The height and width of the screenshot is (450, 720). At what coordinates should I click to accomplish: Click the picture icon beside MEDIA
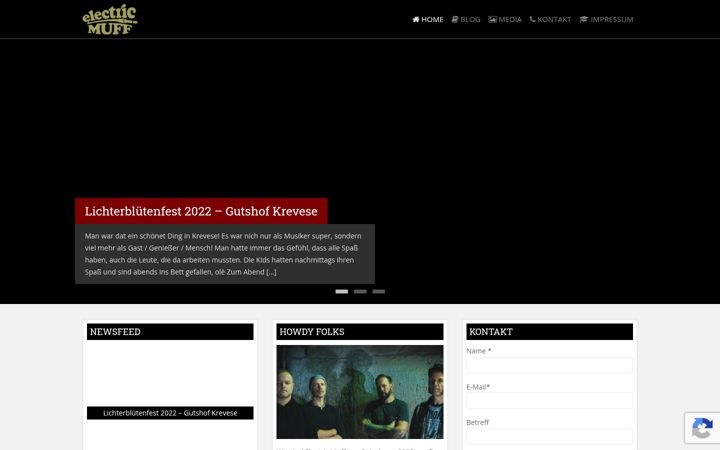click(492, 19)
